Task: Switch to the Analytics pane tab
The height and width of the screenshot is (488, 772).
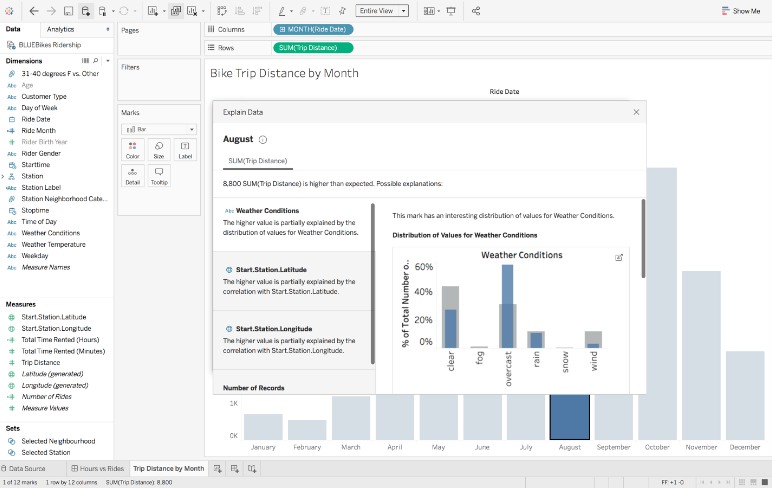Action: click(x=60, y=30)
